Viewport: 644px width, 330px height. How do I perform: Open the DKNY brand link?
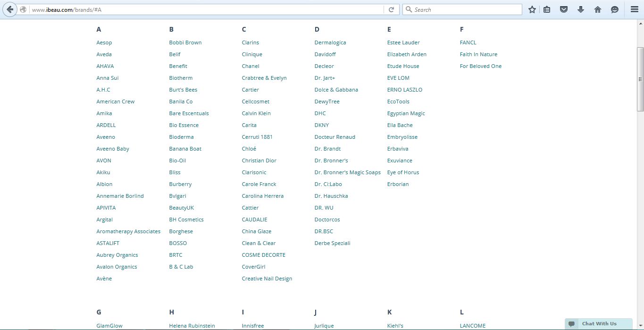(x=322, y=125)
